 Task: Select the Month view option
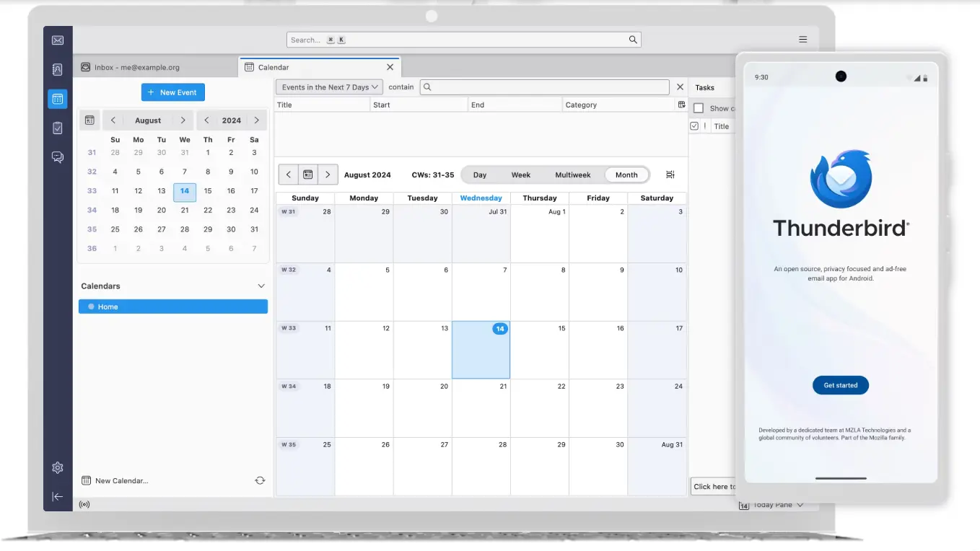point(626,175)
